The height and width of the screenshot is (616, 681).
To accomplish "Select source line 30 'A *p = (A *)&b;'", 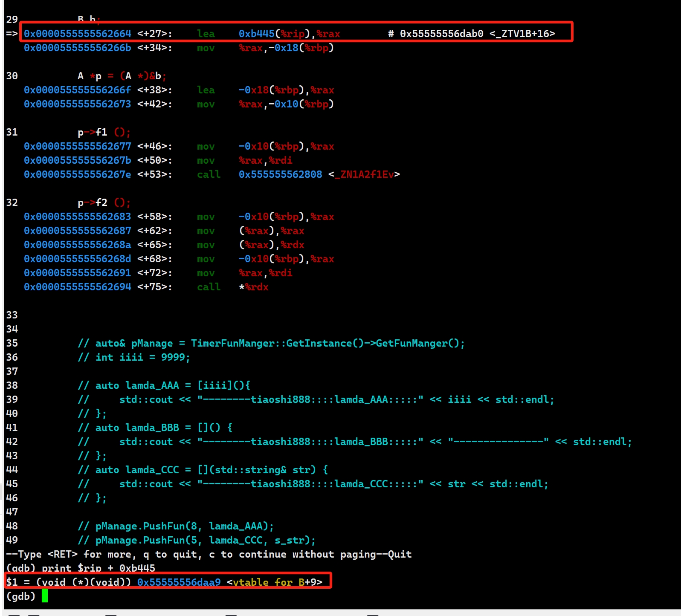I will (x=122, y=76).
